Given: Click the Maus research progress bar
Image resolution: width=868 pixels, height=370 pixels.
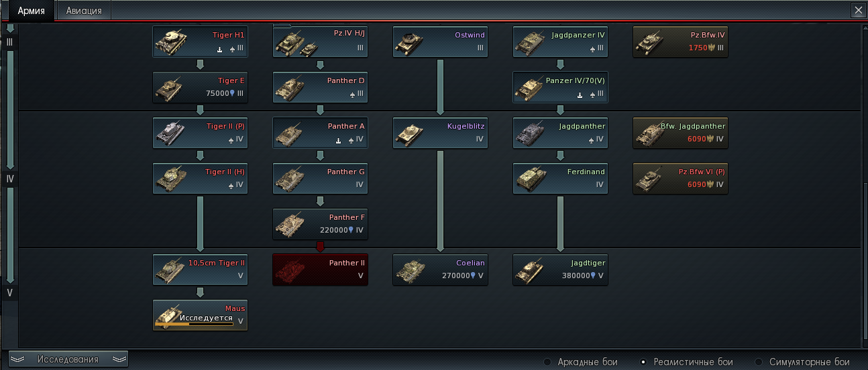Looking at the screenshot, I should click(194, 323).
